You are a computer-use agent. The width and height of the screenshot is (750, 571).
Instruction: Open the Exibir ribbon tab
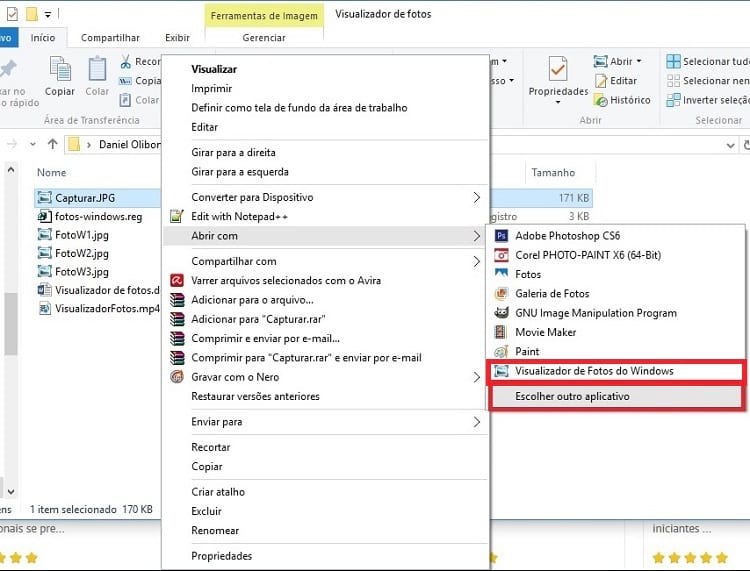(x=177, y=37)
